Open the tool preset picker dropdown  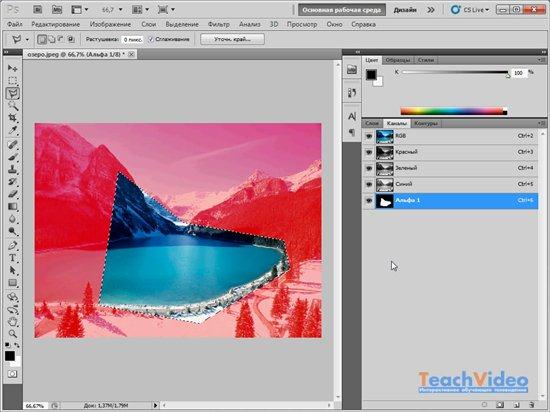pyautogui.click(x=27, y=40)
